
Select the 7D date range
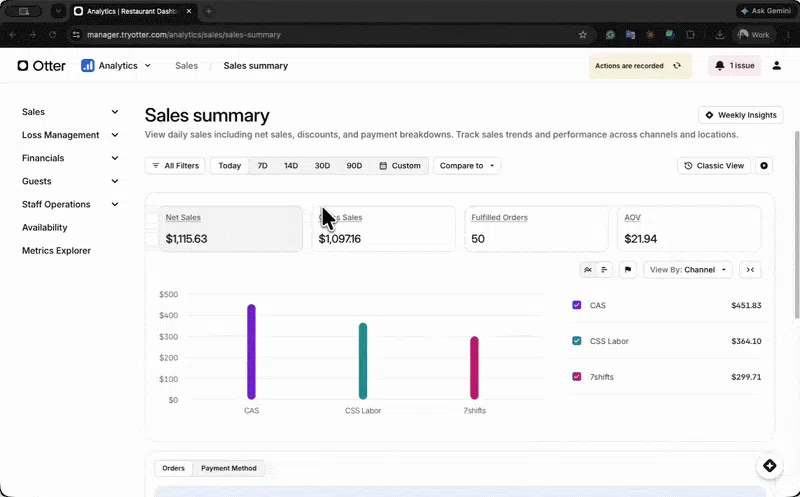coord(262,166)
